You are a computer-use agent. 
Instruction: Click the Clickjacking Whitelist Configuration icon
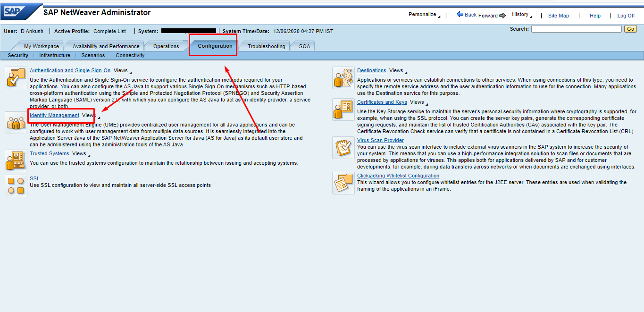pyautogui.click(x=343, y=183)
